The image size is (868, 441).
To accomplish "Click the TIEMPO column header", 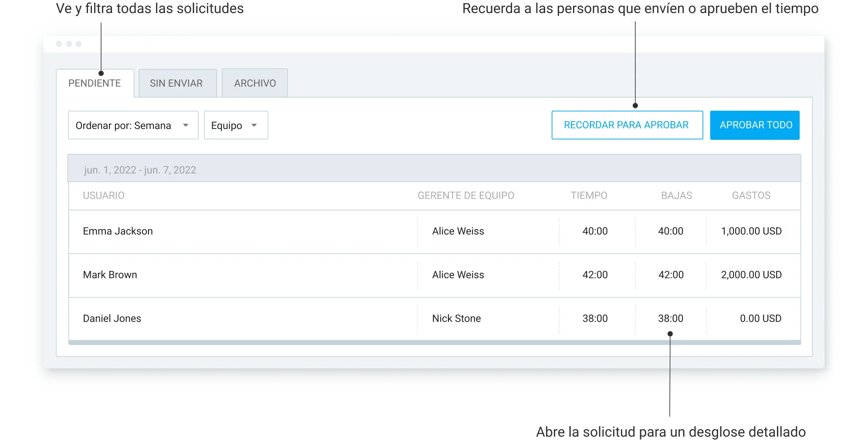I will [589, 195].
